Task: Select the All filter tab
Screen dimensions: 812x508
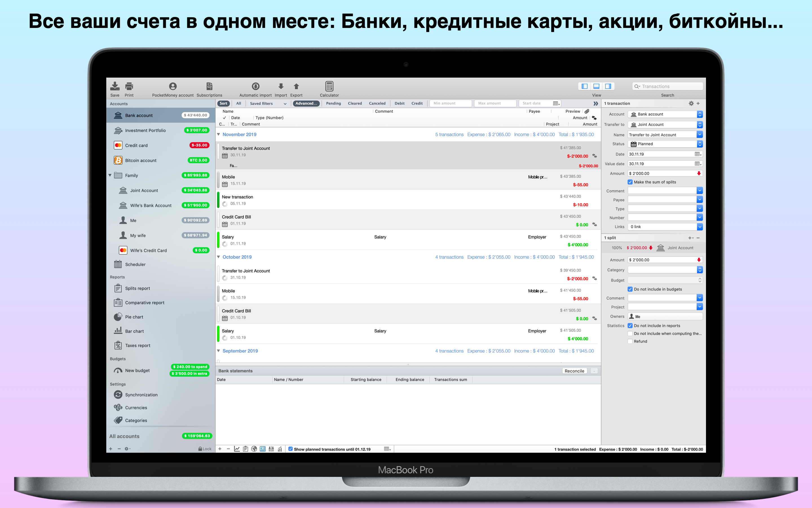Action: point(239,104)
